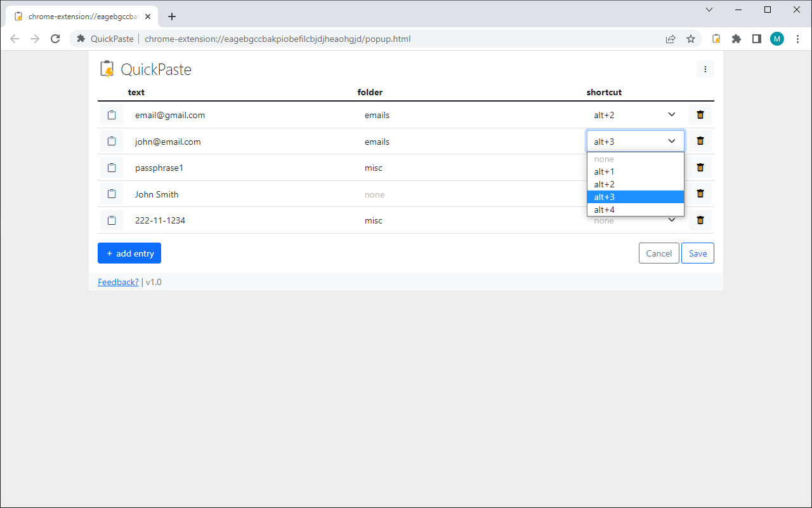Delete the 222-11-1234 entry
The image size is (812, 508).
point(700,220)
